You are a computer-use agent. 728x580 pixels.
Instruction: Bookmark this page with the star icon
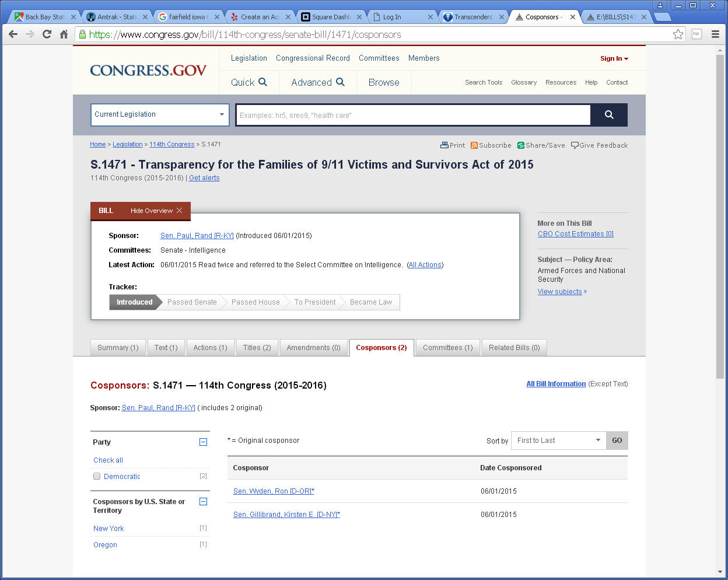click(x=678, y=34)
